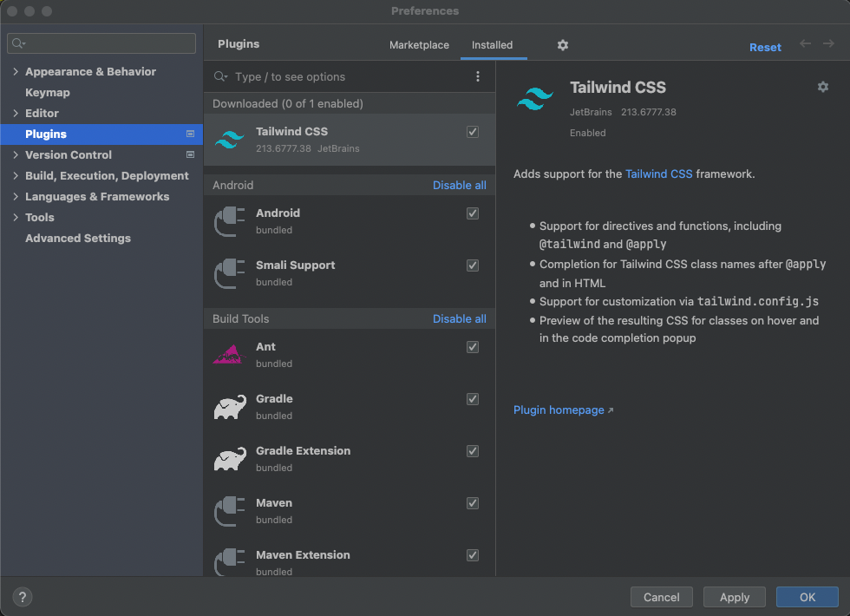
Task: Open the three-dot search options menu
Action: [x=478, y=77]
